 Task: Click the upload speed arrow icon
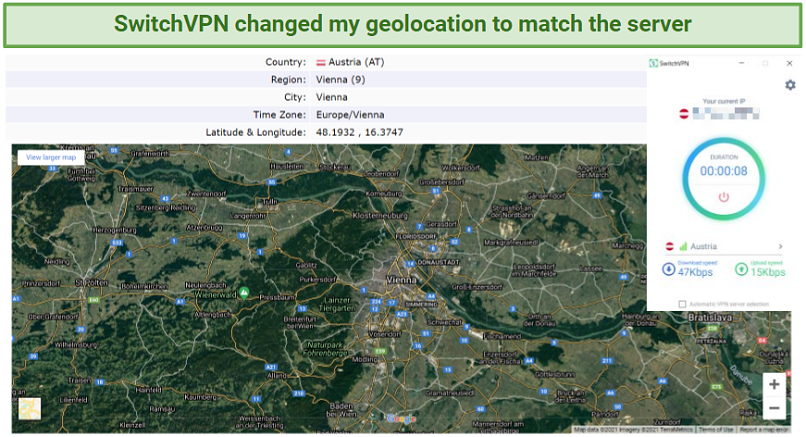(741, 269)
